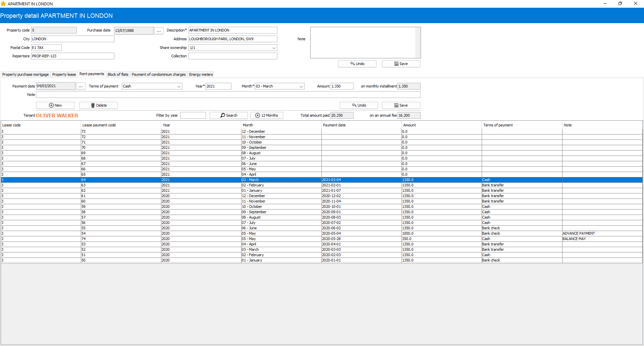This screenshot has height=346, width=644.
Task: Expand the Share ownership dropdown
Action: (x=274, y=48)
